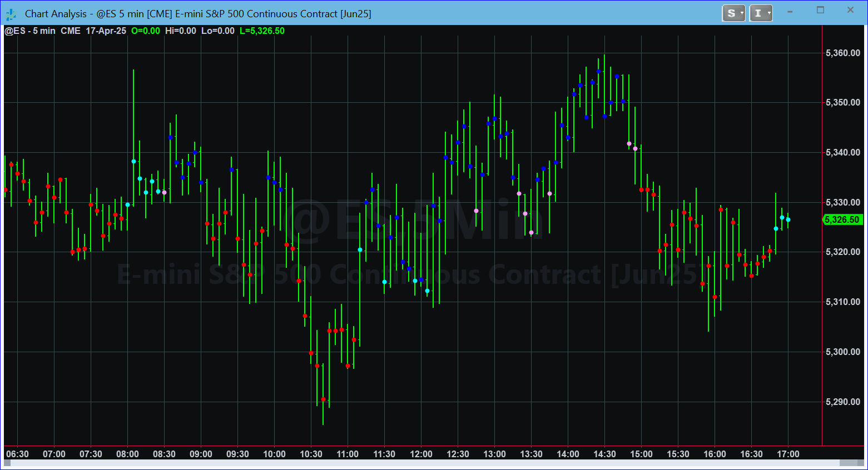
Task: Click the TradeStation chart icon in title bar
Action: click(11, 14)
